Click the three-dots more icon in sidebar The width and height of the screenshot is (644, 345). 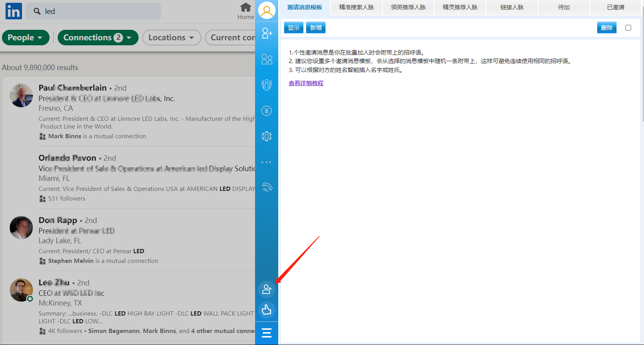point(267,162)
